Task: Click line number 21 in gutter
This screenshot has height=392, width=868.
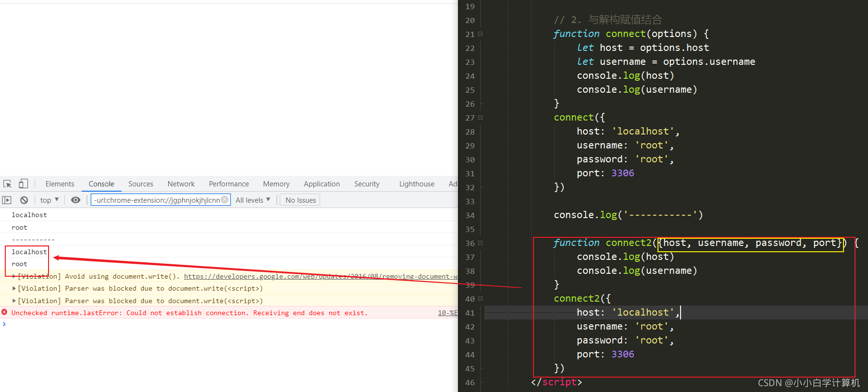Action: tap(470, 34)
